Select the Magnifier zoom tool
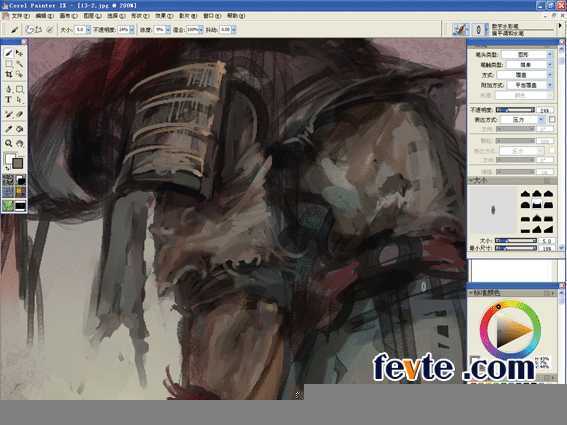Image resolution: width=567 pixels, height=425 pixels. (9, 143)
